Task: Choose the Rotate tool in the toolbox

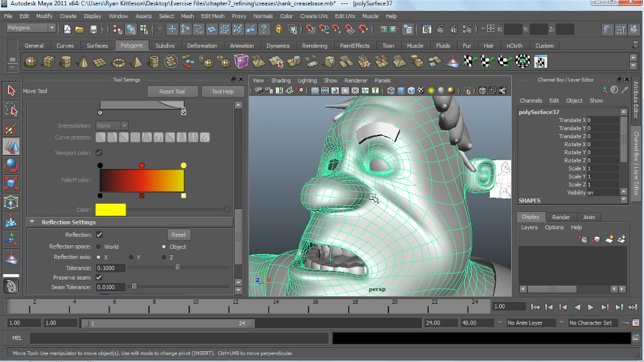Action: pyautogui.click(x=11, y=165)
